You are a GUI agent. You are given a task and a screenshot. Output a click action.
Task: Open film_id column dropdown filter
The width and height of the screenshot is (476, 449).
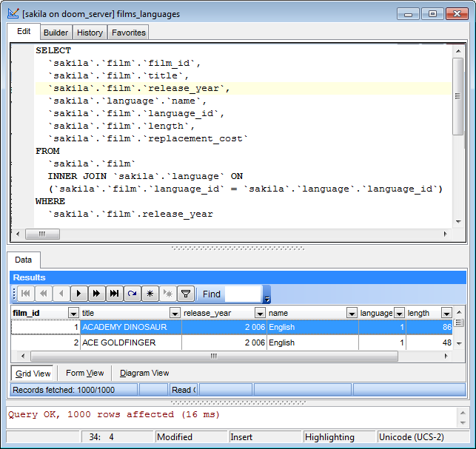(x=73, y=313)
